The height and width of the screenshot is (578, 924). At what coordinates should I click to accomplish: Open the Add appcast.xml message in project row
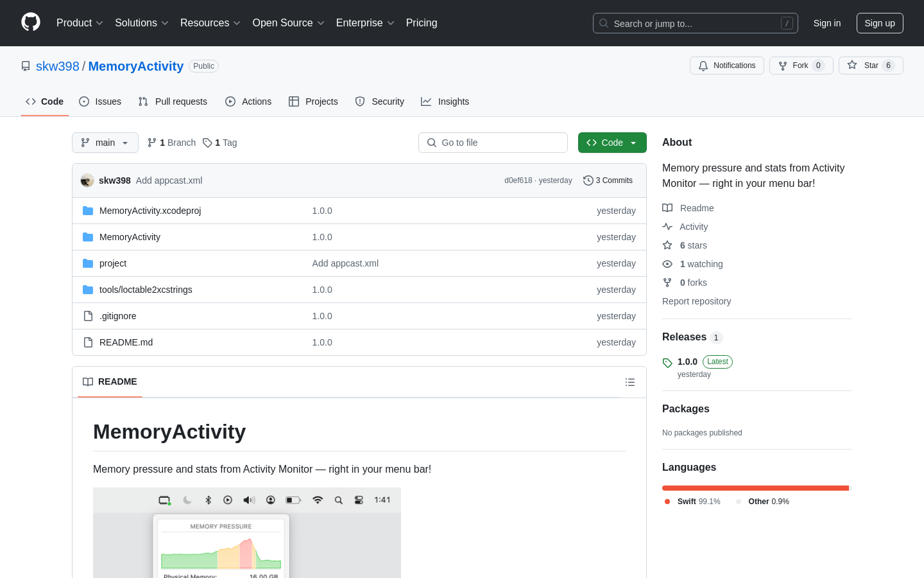pos(345,263)
